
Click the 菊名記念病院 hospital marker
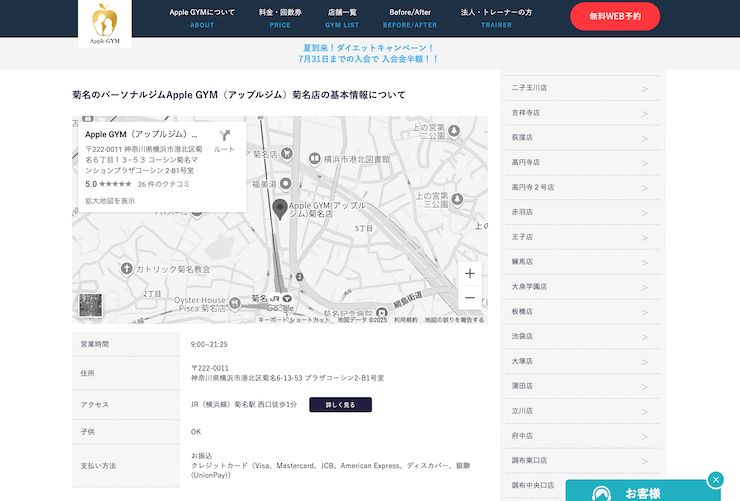pos(381,312)
